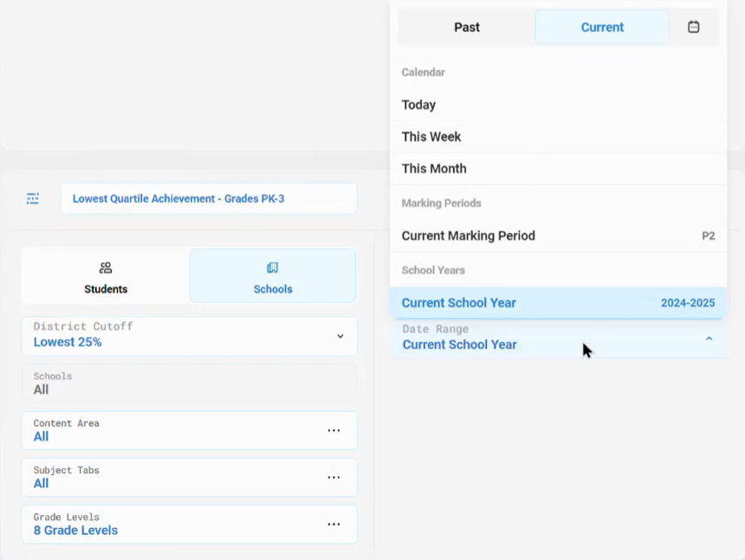Click the Students people icon

[106, 268]
